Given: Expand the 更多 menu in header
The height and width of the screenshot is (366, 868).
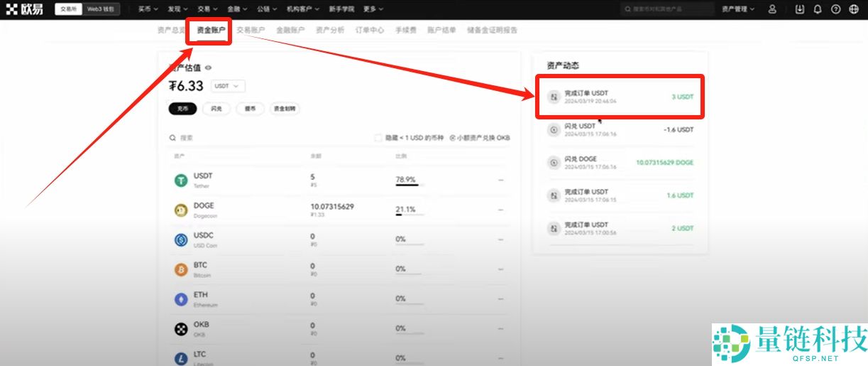Looking at the screenshot, I should click(x=373, y=9).
